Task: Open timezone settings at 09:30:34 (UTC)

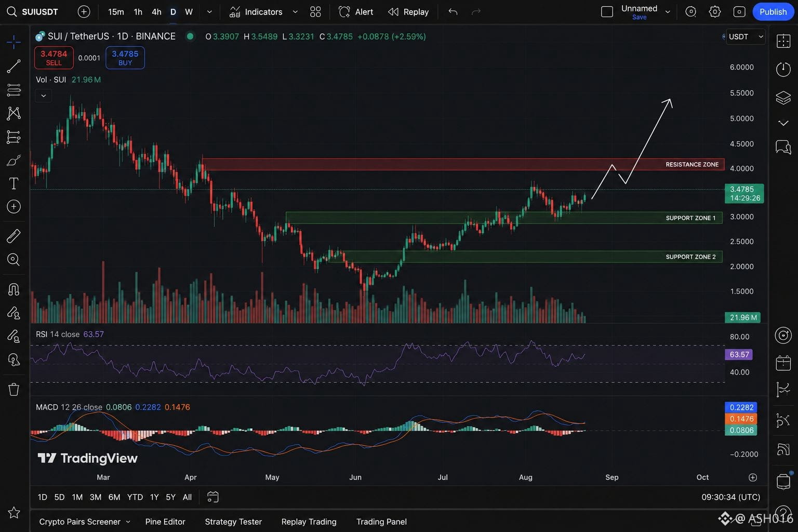Action: 731,497
